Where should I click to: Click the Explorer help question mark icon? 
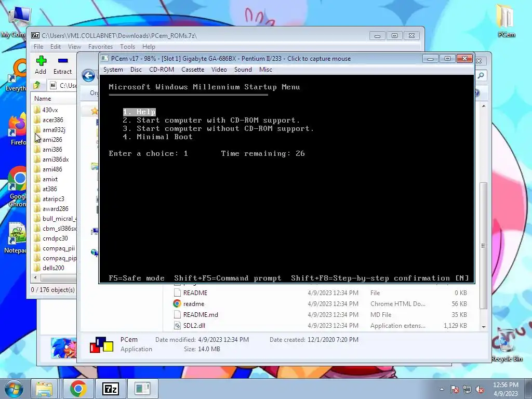click(477, 93)
